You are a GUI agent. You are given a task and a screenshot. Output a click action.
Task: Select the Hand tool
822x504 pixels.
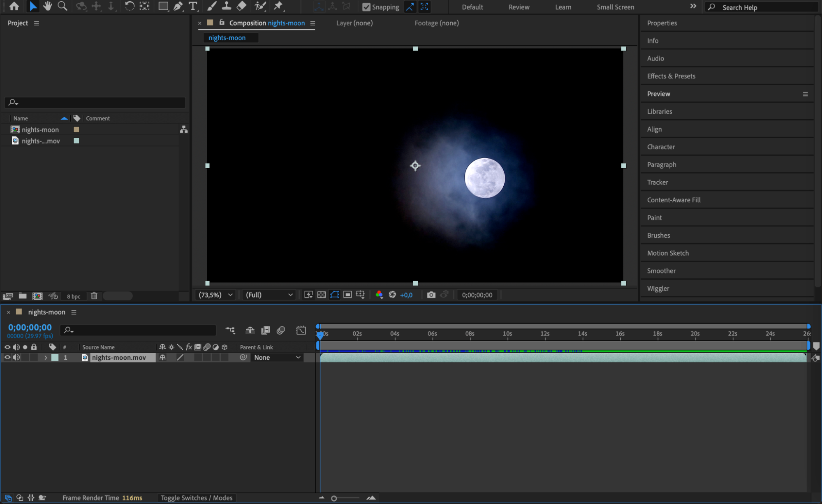[48, 6]
